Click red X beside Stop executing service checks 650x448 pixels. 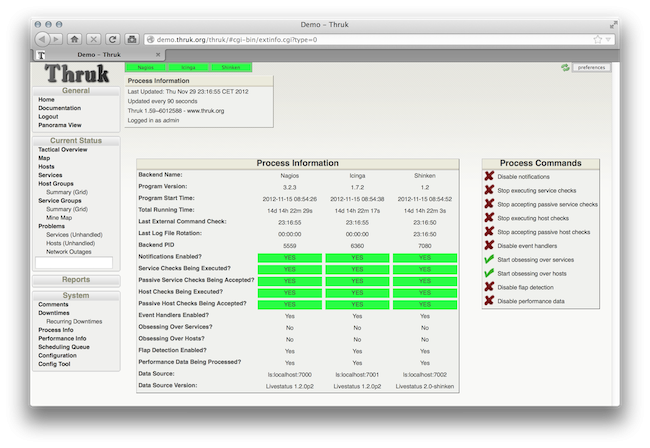489,190
